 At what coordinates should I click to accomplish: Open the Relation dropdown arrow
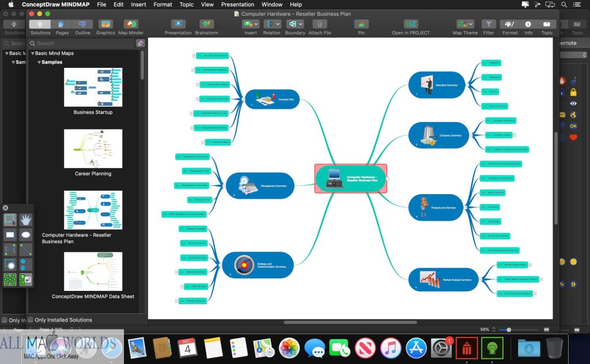pyautogui.click(x=278, y=24)
